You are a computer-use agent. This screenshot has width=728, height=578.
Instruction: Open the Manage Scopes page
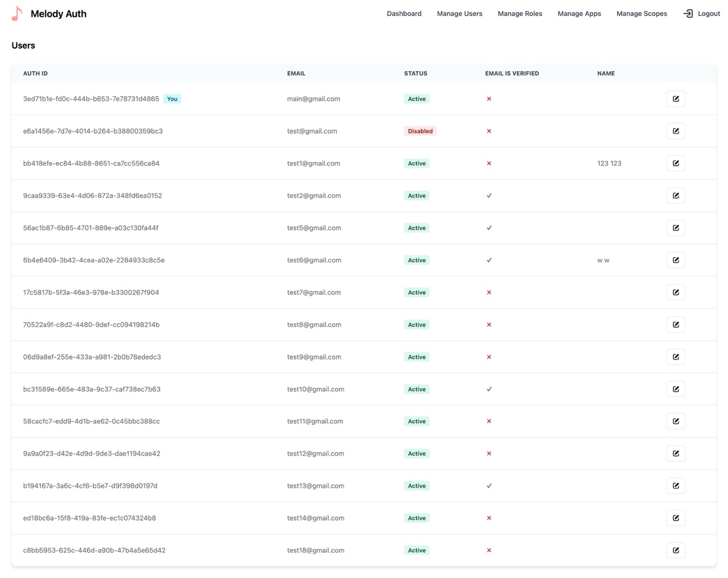[642, 14]
